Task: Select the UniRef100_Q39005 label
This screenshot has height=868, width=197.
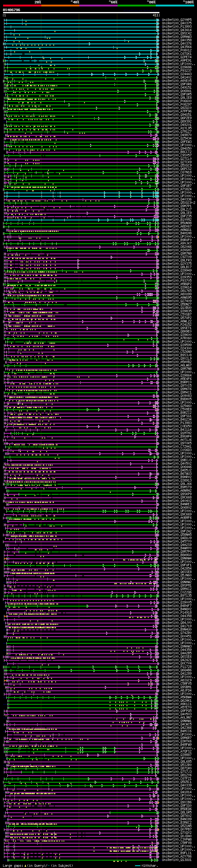Action: [x=176, y=603]
